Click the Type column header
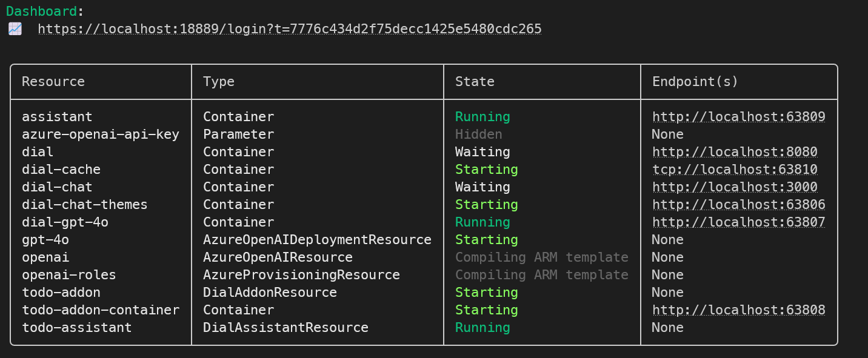Screen dimensions: 868x358 [219, 81]
